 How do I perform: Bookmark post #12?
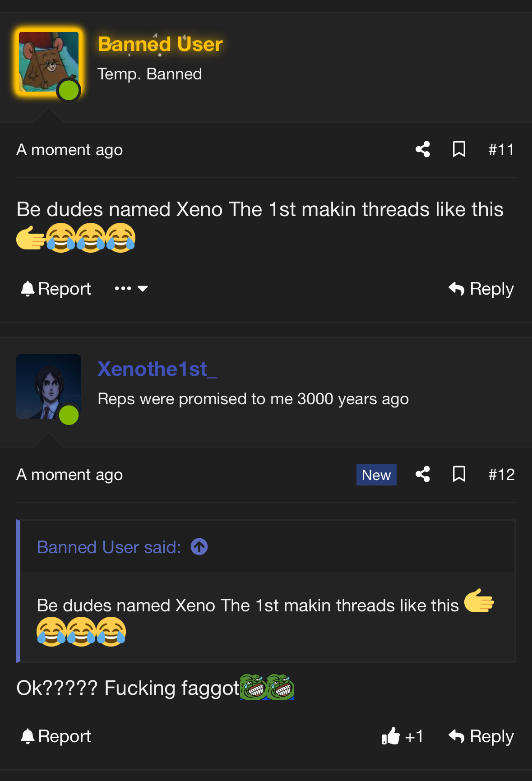click(459, 474)
